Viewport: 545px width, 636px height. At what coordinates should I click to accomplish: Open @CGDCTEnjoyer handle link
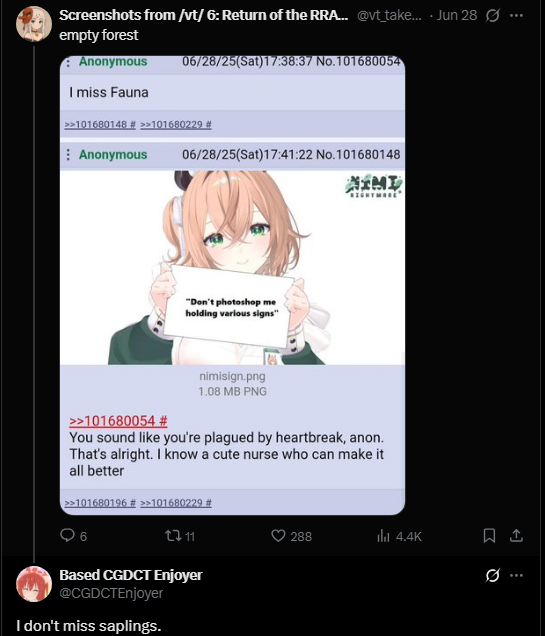point(111,593)
